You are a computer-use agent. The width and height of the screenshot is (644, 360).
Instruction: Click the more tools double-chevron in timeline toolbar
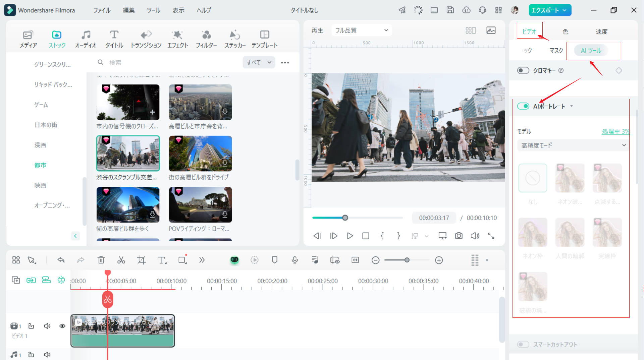[202, 260]
